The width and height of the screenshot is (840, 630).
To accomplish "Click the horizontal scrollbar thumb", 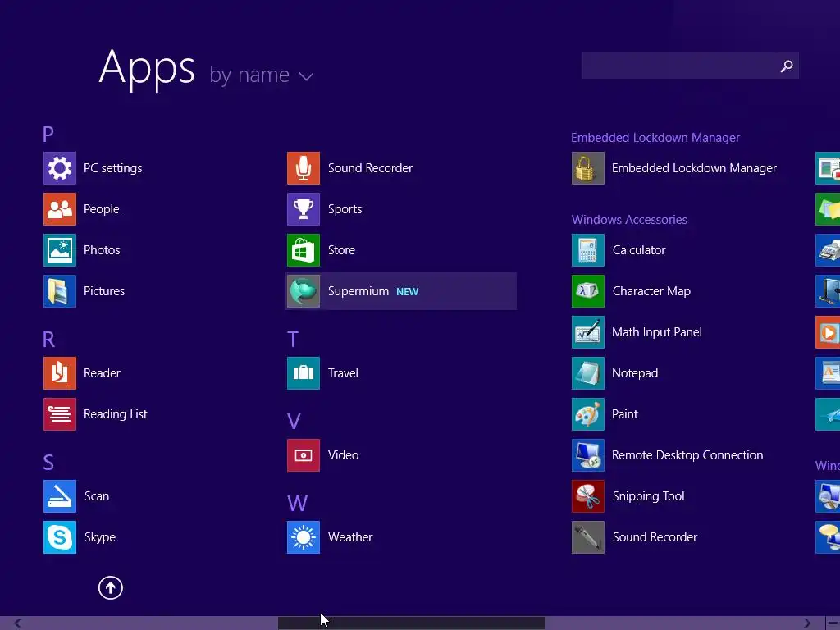I will [x=411, y=623].
